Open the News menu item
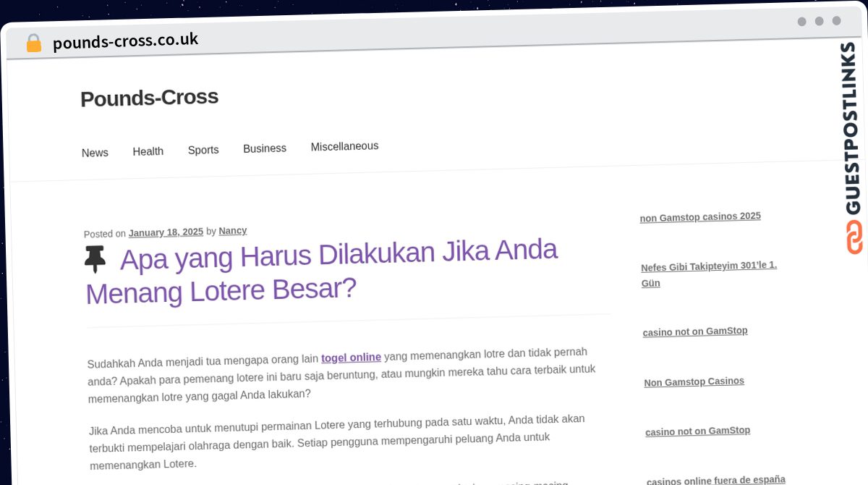Image resolution: width=868 pixels, height=485 pixels. coord(95,153)
